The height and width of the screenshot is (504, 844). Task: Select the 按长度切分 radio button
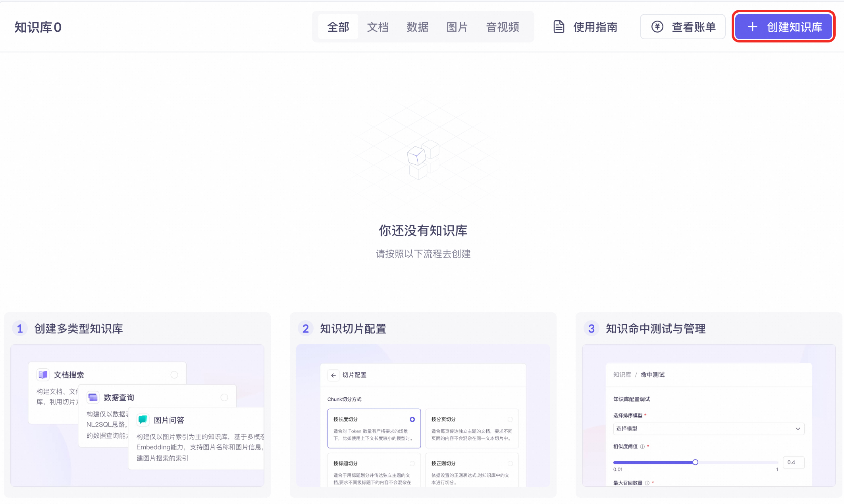(412, 419)
